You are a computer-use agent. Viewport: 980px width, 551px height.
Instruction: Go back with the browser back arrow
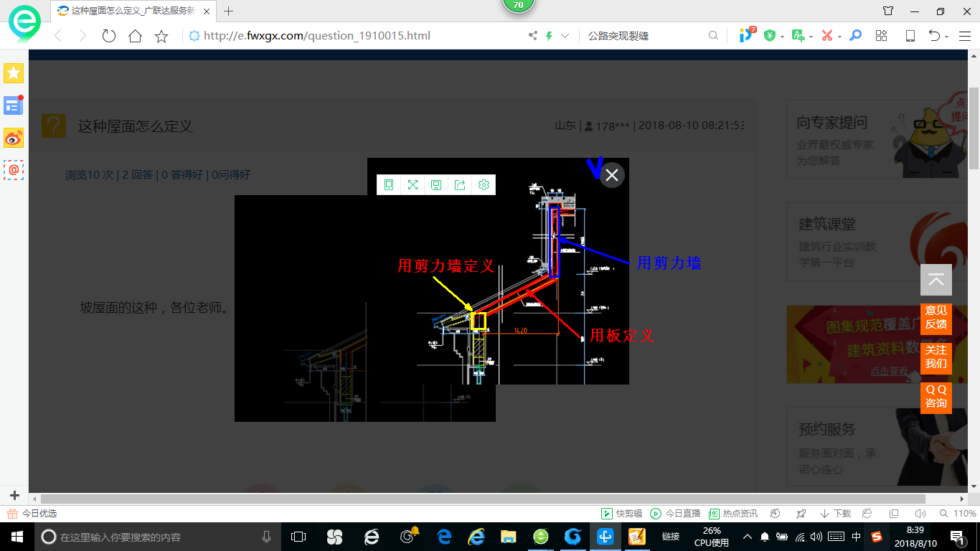pos(58,36)
